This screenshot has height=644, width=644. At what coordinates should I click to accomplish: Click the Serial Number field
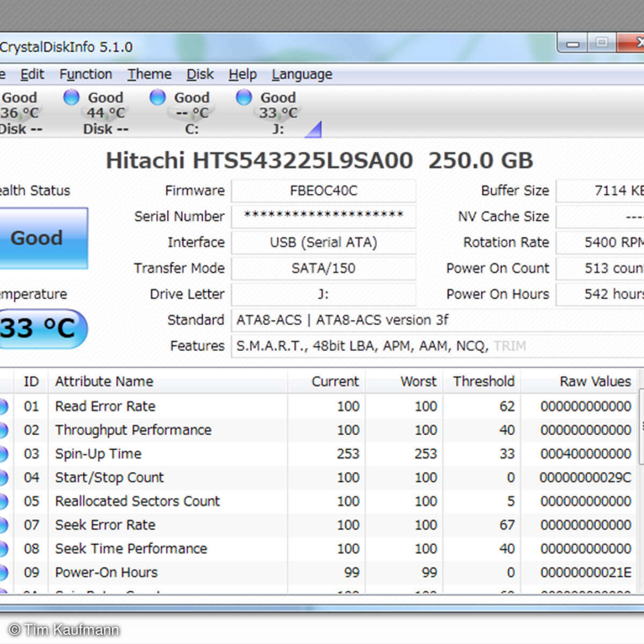click(x=323, y=216)
